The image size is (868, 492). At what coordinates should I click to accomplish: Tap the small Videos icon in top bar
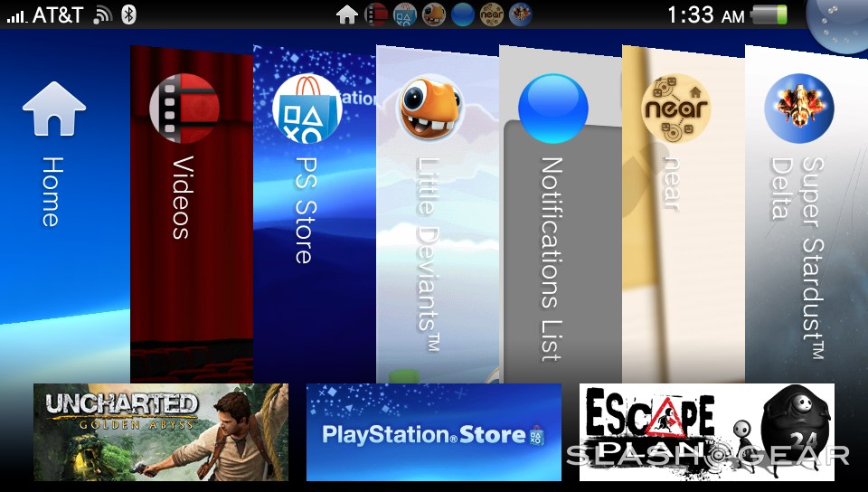coord(376,15)
